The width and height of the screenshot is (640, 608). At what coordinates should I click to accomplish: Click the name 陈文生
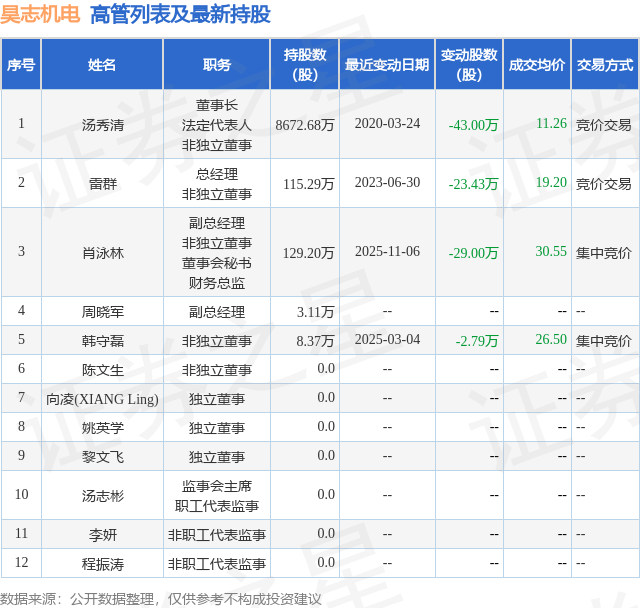pos(102,370)
